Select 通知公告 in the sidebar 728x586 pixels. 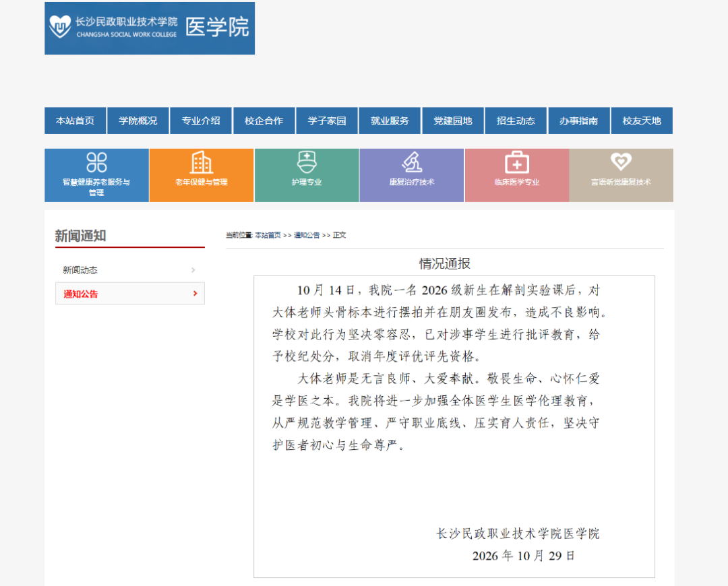pyautogui.click(x=130, y=293)
